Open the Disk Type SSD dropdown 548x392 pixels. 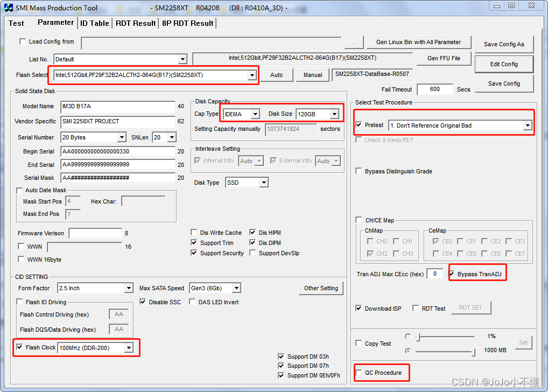[264, 183]
